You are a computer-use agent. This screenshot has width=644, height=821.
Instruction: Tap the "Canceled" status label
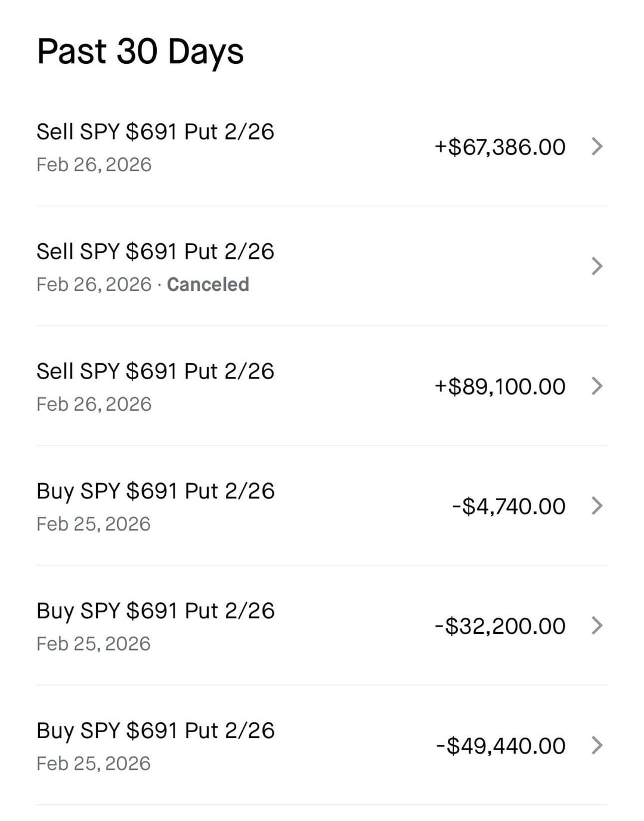[x=208, y=284]
